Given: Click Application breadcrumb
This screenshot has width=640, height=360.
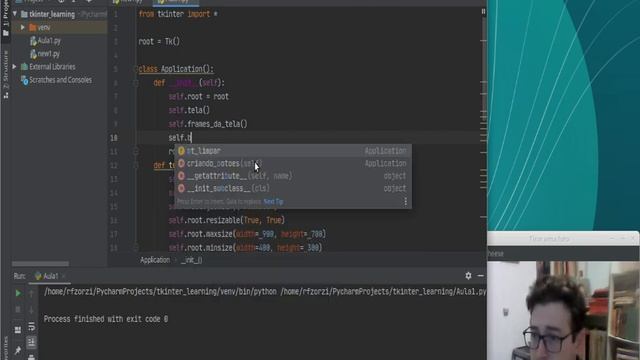Looking at the screenshot, I should (x=155, y=260).
